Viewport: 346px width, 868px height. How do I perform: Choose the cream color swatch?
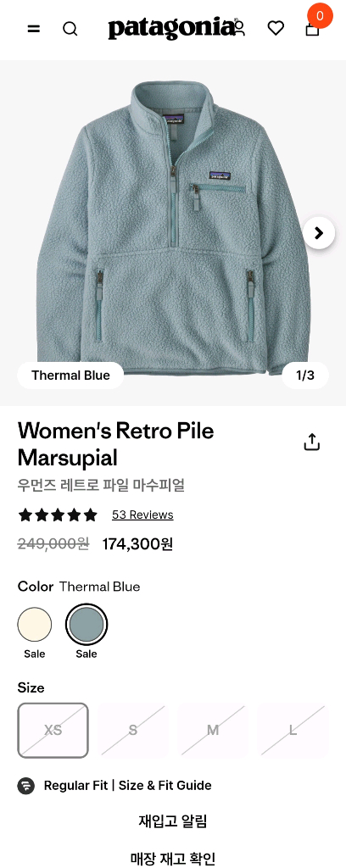[x=34, y=625]
